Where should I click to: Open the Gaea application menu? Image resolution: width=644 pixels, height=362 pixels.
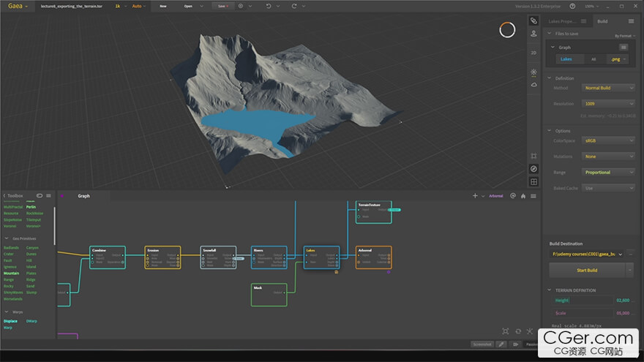pos(16,6)
